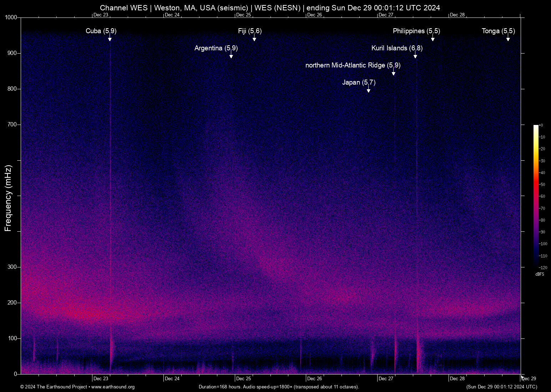Viewport: 551px width, 392px height.
Task: Select the Fiji (5.6) event arrow
Action: [254, 39]
